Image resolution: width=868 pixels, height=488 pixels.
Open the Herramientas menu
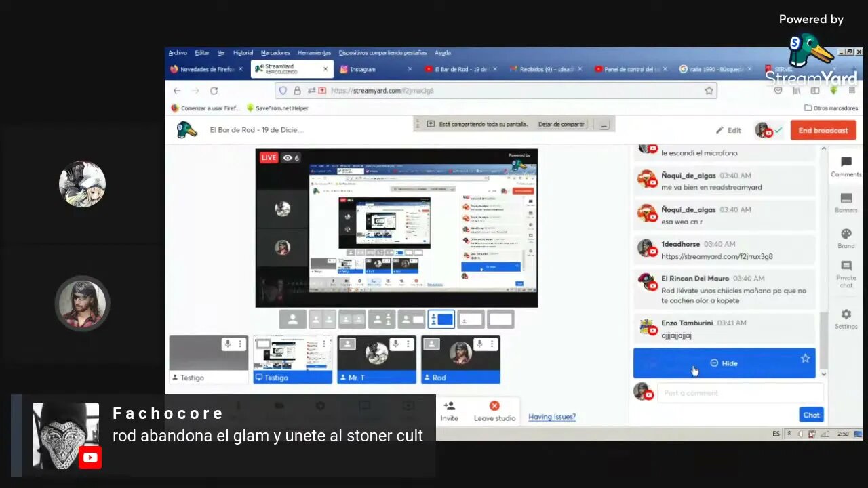click(x=314, y=53)
